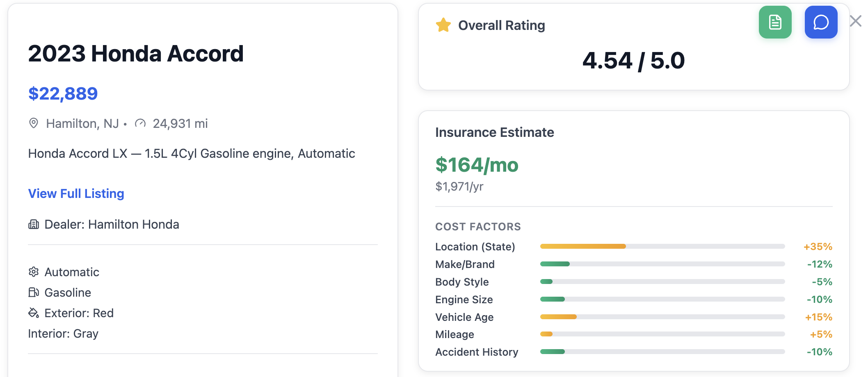The width and height of the screenshot is (868, 377).
Task: Click the $164/mo insurance estimate
Action: coord(477,165)
